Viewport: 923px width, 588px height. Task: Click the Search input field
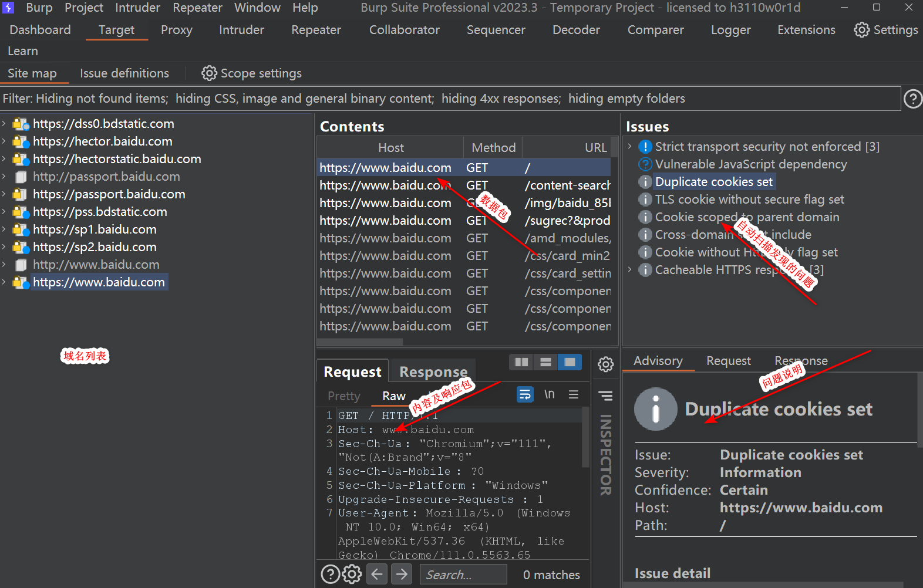click(x=463, y=575)
